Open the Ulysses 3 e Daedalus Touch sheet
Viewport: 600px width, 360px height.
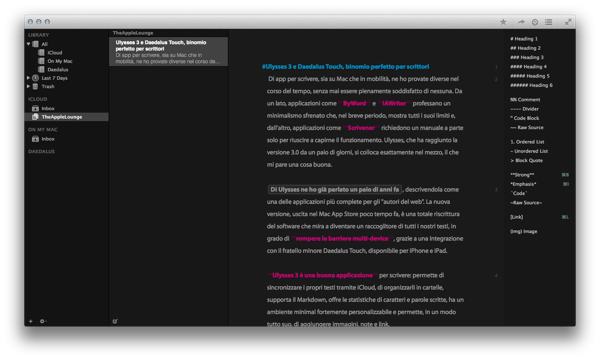click(x=168, y=52)
